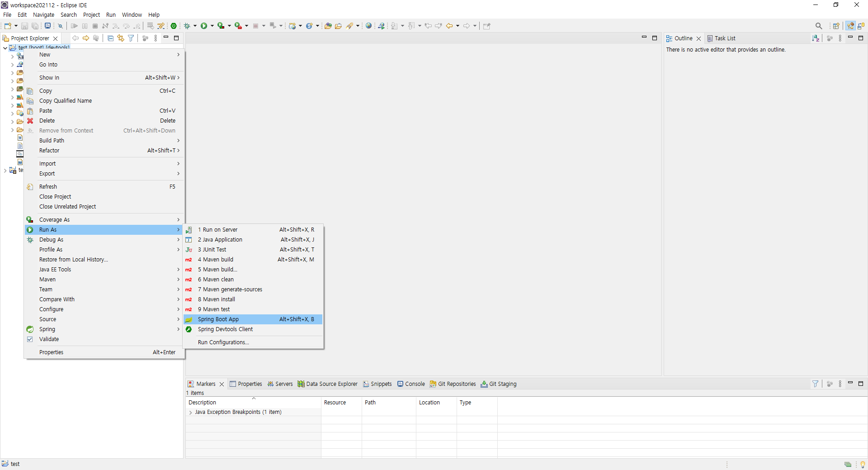
Task: Toggle Pin Editor in the toolbar
Action: tap(486, 26)
